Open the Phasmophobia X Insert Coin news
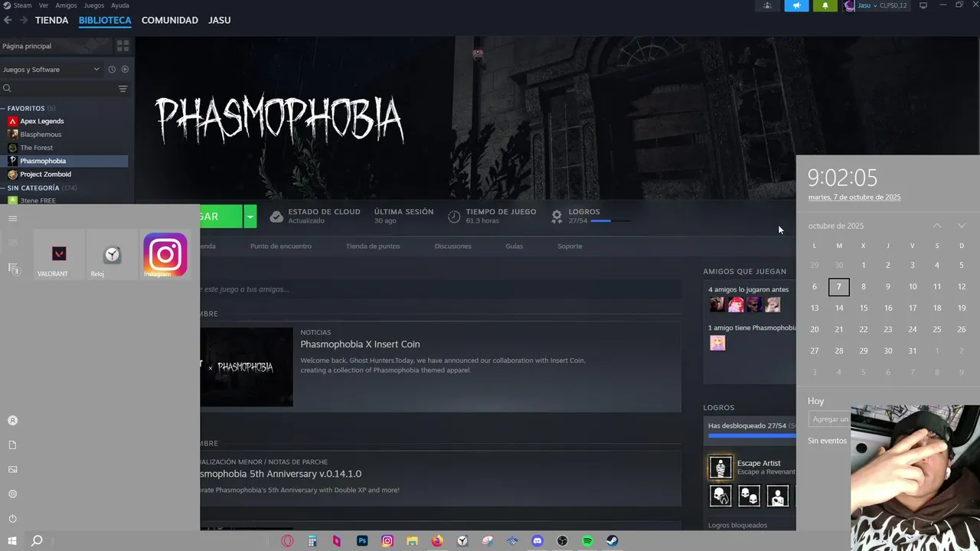The height and width of the screenshot is (551, 980). coord(360,344)
